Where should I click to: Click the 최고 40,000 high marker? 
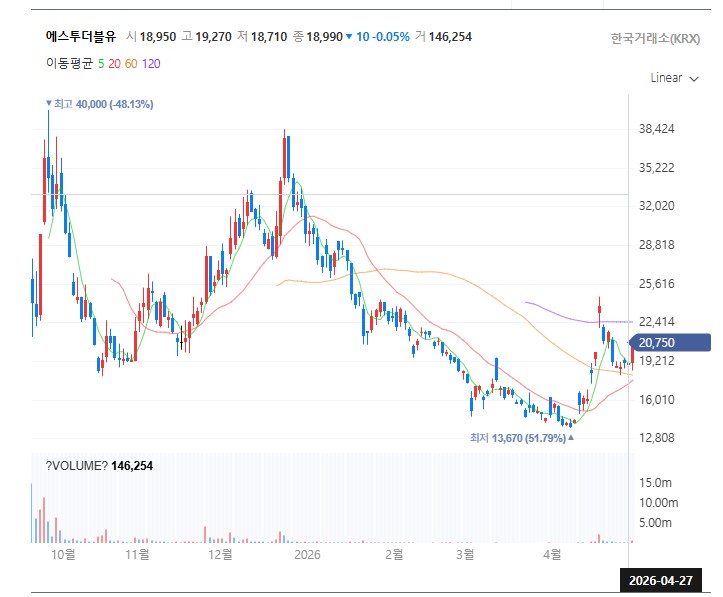[100, 104]
